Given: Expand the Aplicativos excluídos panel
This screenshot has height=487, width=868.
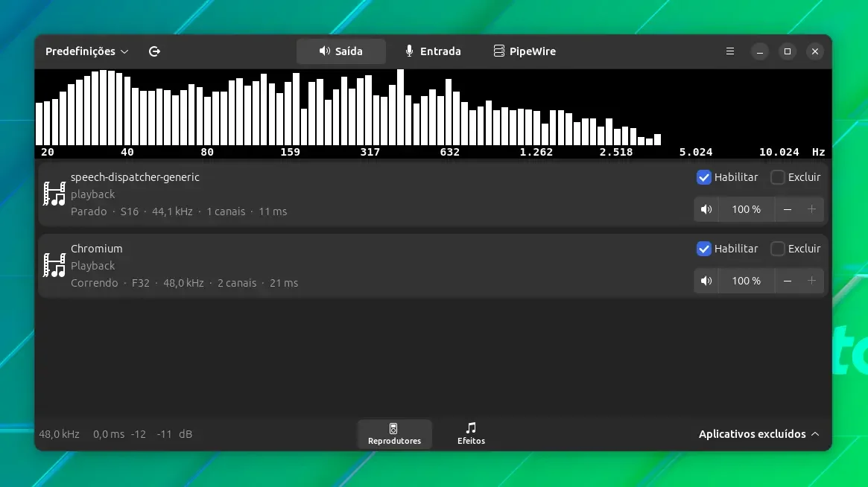Looking at the screenshot, I should pos(758,434).
